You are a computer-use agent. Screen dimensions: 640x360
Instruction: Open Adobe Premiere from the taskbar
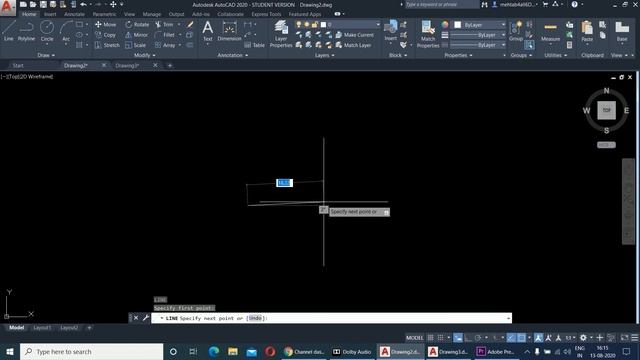495,351
